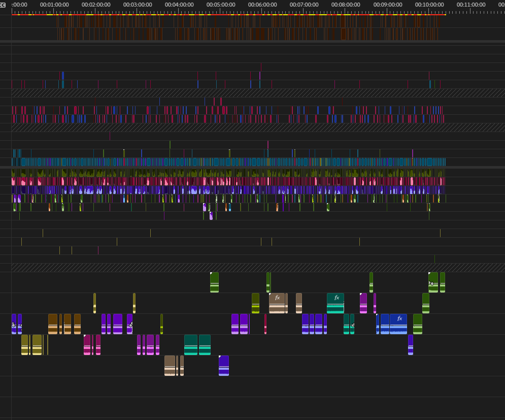Click the fx badge on the teal clip
The height and width of the screenshot is (420, 505).
point(336,298)
